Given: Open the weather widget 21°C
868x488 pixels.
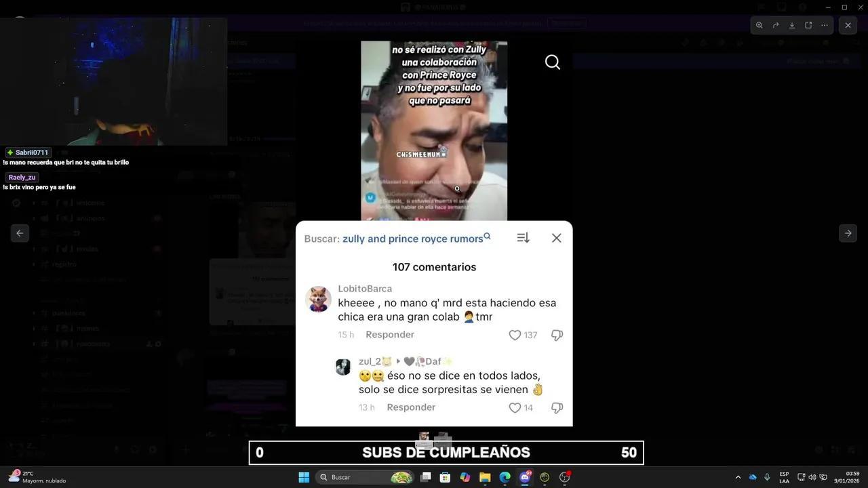Looking at the screenshot, I should 37,477.
